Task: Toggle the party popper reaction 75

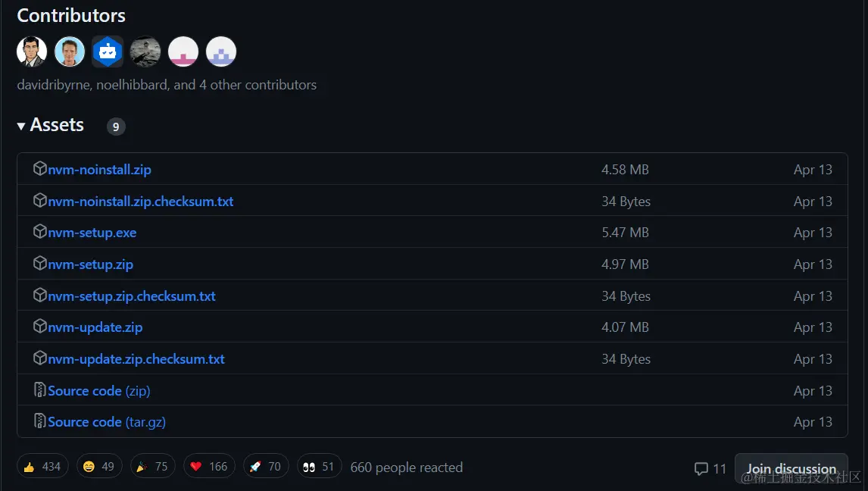Action: [153, 466]
